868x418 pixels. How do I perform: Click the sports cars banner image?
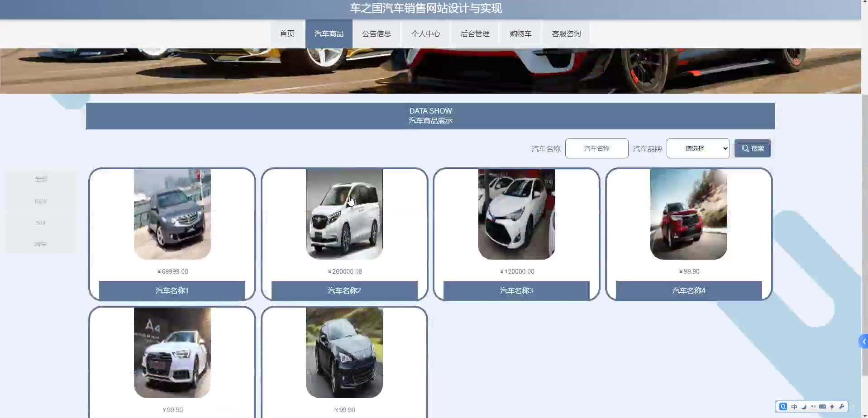point(430,71)
